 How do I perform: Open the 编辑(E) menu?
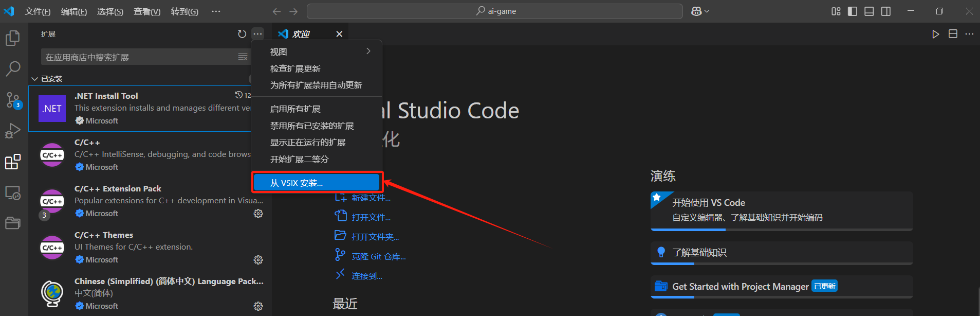(x=74, y=11)
